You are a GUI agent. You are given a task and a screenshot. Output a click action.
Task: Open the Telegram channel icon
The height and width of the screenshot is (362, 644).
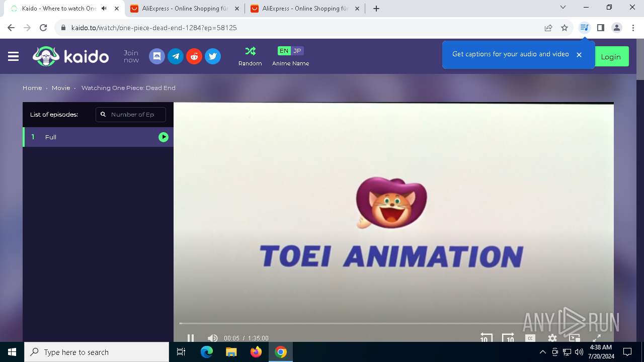(x=176, y=56)
